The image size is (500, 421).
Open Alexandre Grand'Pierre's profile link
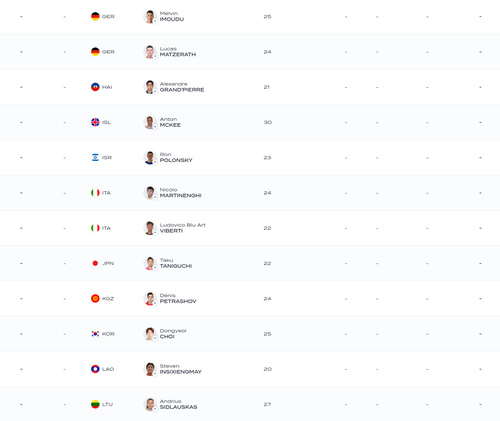[182, 87]
